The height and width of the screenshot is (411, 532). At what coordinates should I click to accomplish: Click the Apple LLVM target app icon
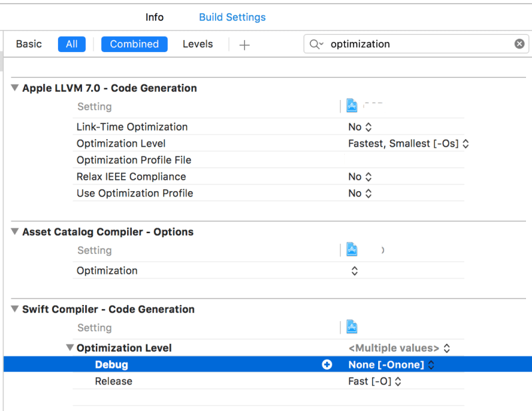point(352,106)
